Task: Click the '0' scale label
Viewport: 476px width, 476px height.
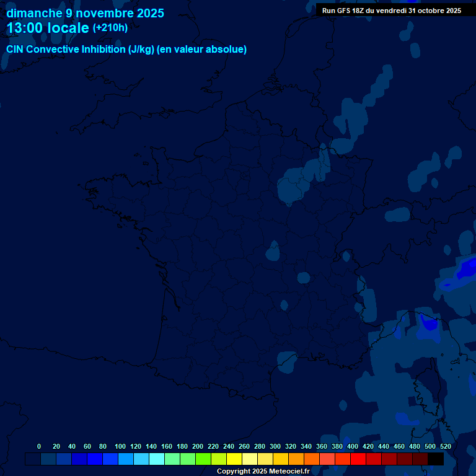Action: click(x=39, y=446)
